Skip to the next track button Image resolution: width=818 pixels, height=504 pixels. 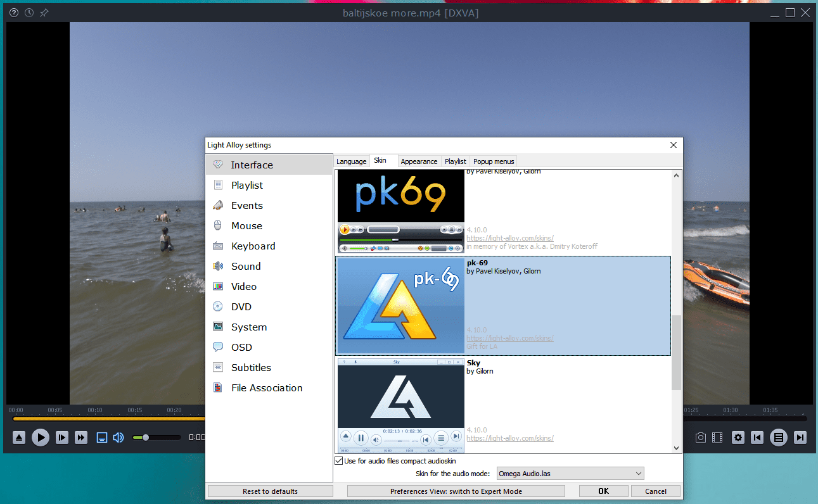pos(800,438)
